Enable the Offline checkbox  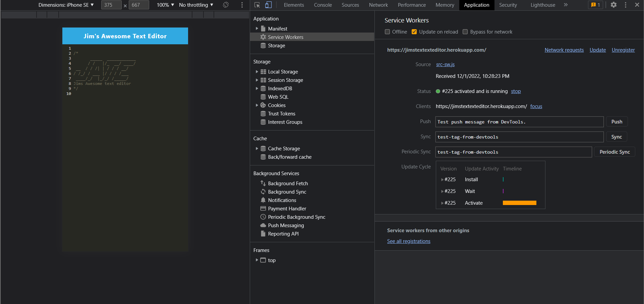[x=387, y=32]
